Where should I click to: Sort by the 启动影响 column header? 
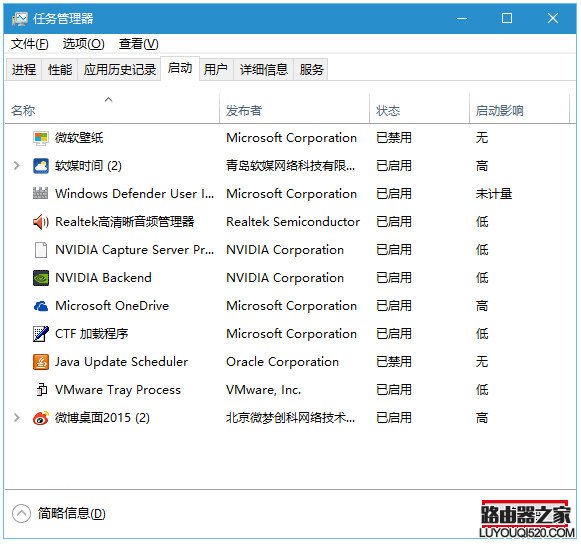point(519,108)
